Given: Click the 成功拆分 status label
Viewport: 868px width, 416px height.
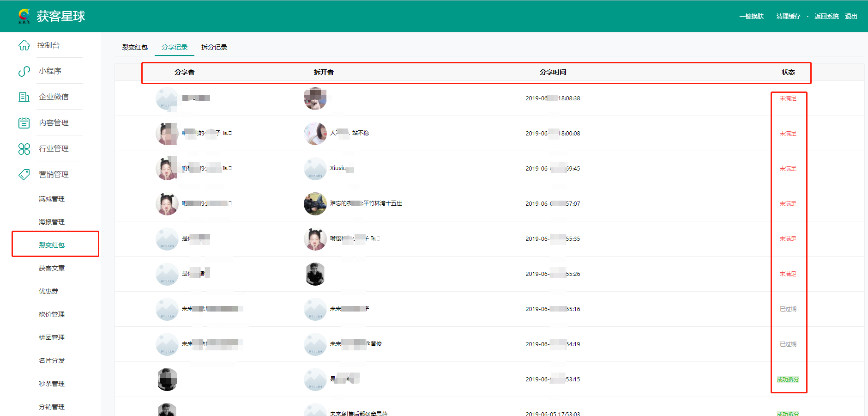Looking at the screenshot, I should [788, 379].
